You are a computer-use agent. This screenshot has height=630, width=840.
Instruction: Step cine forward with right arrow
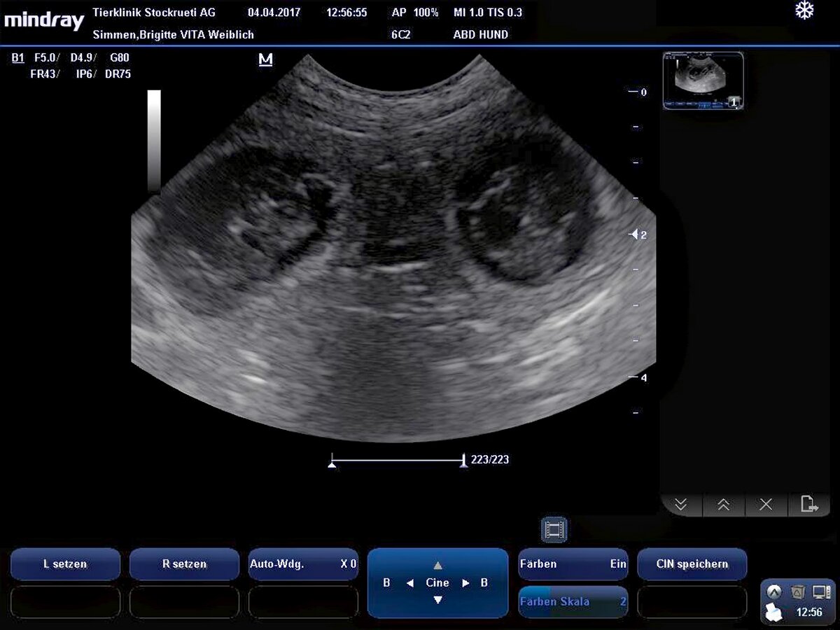click(465, 583)
